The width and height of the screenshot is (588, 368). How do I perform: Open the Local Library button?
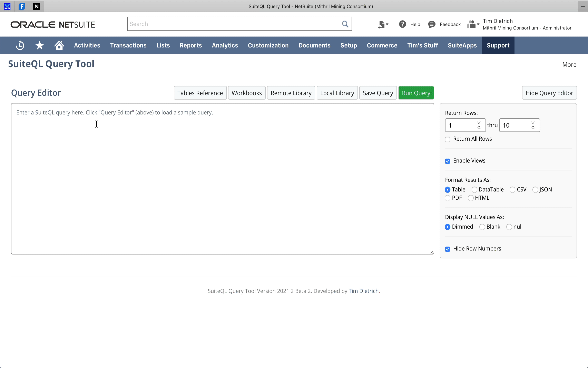click(x=337, y=93)
